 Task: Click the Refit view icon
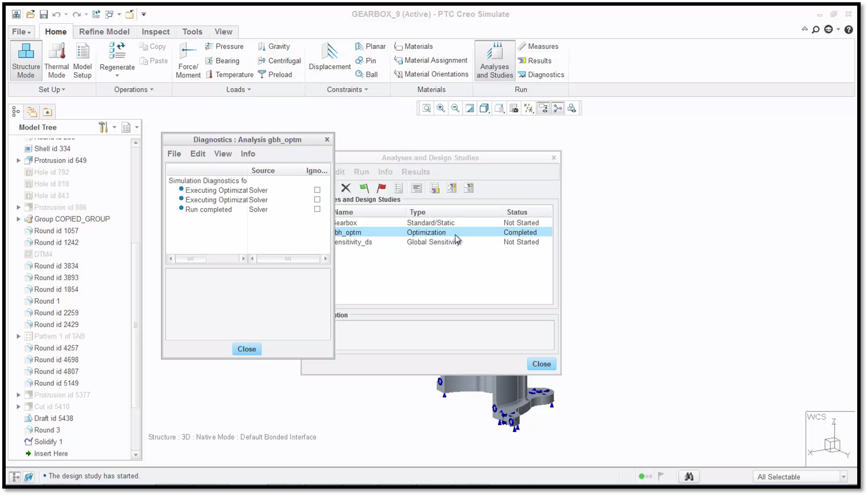click(426, 109)
